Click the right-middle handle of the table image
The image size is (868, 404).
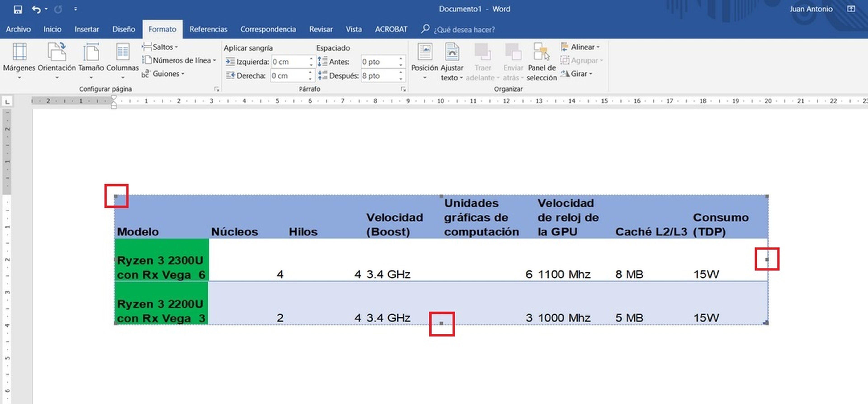767,259
